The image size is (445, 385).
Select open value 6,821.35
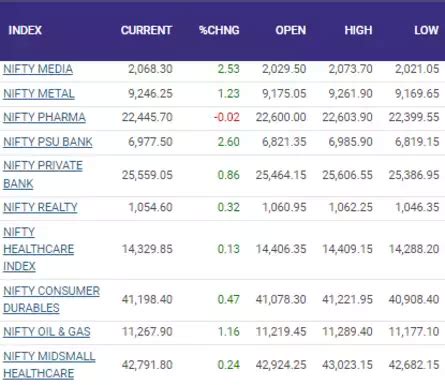284,142
